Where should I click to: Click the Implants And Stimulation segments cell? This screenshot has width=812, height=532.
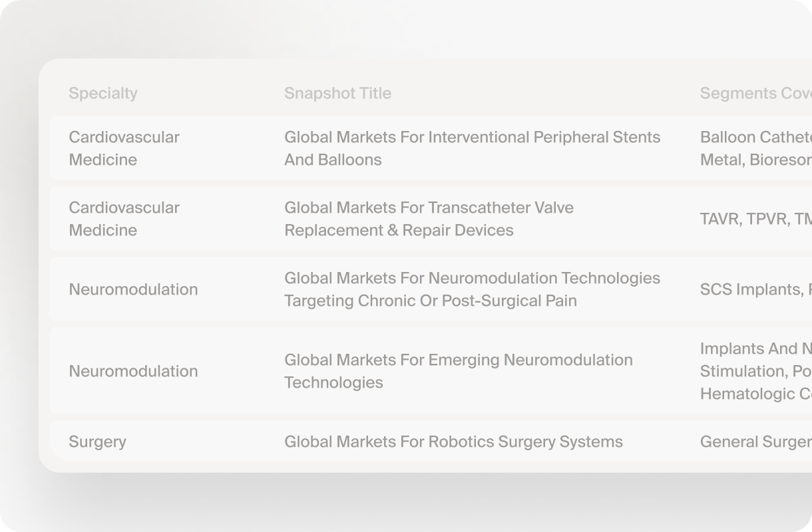755,371
